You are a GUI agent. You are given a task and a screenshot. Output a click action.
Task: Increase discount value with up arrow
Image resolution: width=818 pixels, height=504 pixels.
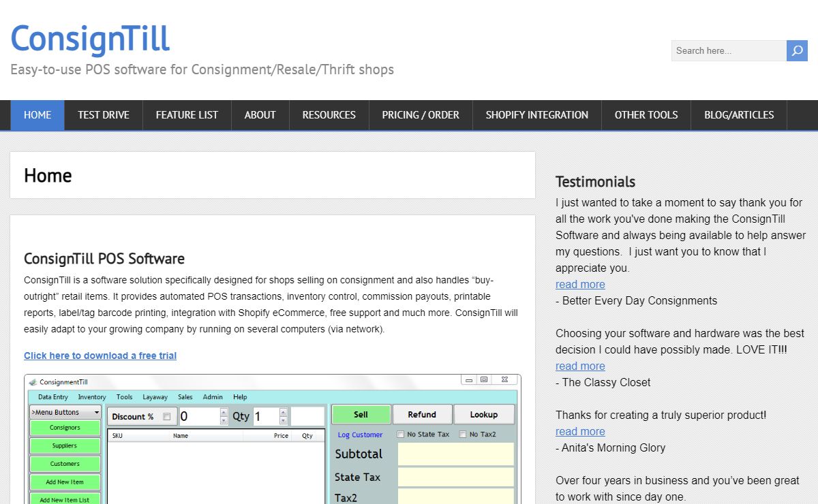click(224, 411)
